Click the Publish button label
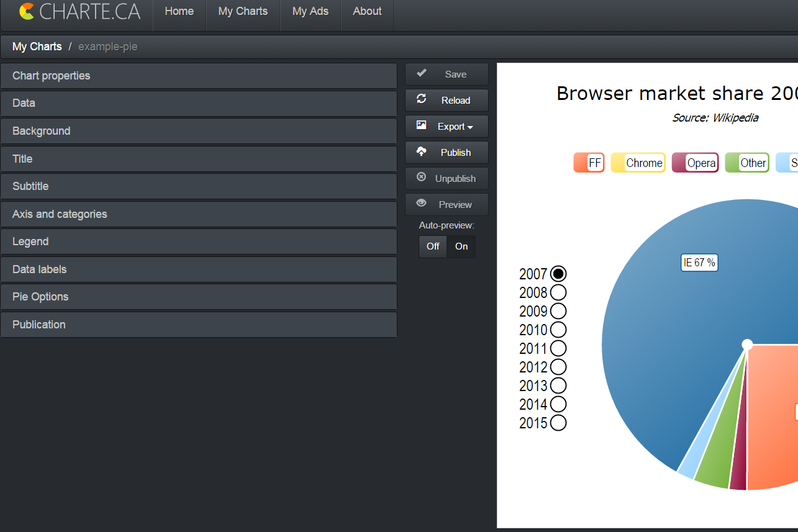Image resolution: width=798 pixels, height=532 pixels. click(x=456, y=152)
